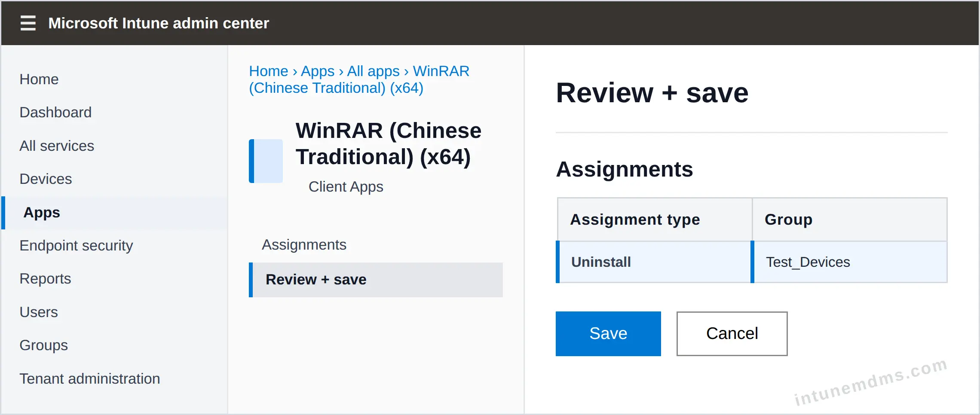Click the Apps breadcrumb link

(318, 71)
